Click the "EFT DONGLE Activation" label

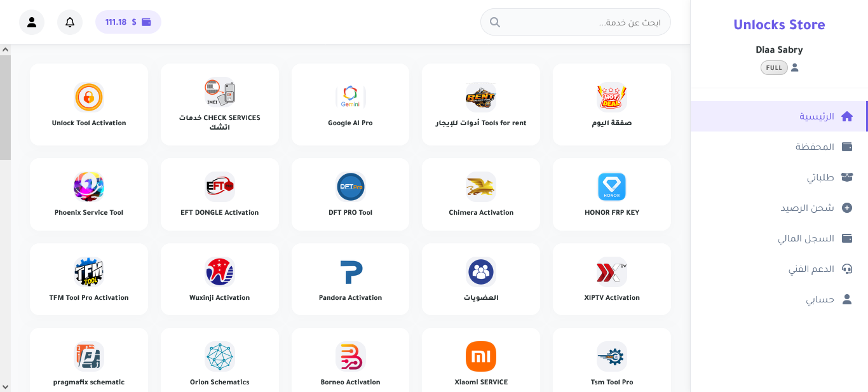point(220,213)
